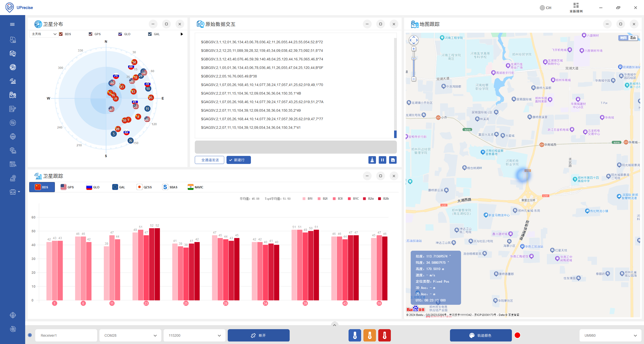Switch to the GLO tracking tab
644x344 pixels.
tap(93, 187)
